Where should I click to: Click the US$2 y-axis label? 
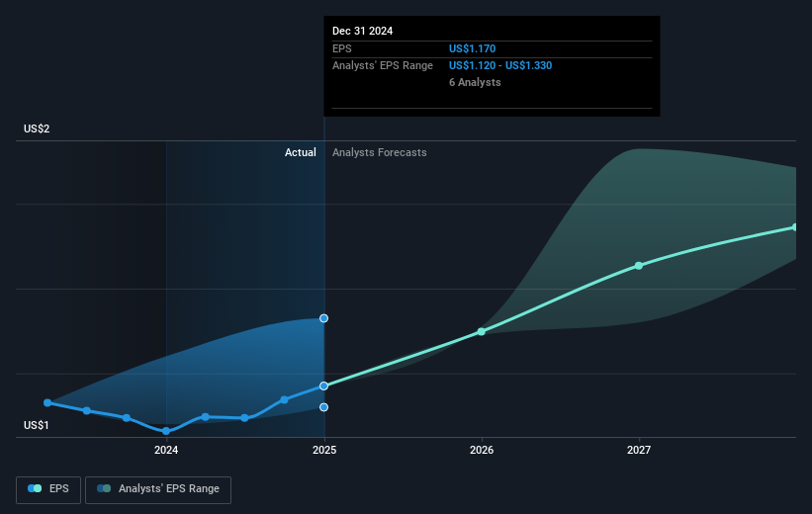click(x=37, y=128)
